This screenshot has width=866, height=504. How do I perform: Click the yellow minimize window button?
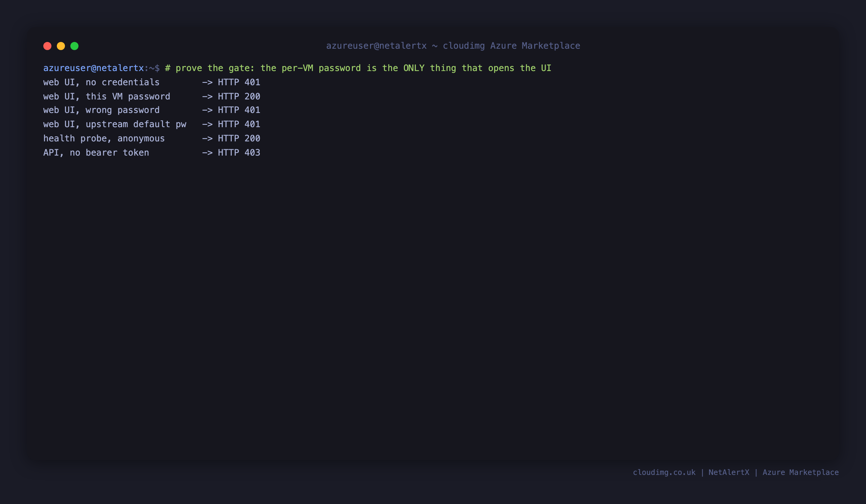pos(61,46)
